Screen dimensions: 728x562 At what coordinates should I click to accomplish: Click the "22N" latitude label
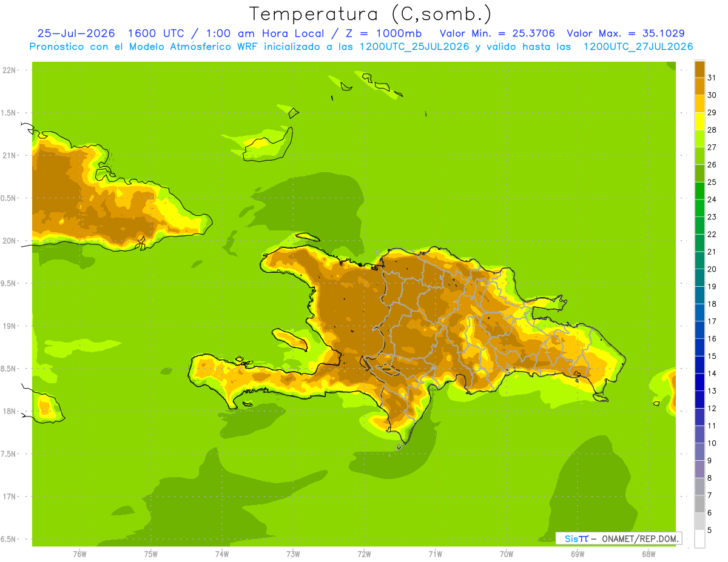pos(10,70)
